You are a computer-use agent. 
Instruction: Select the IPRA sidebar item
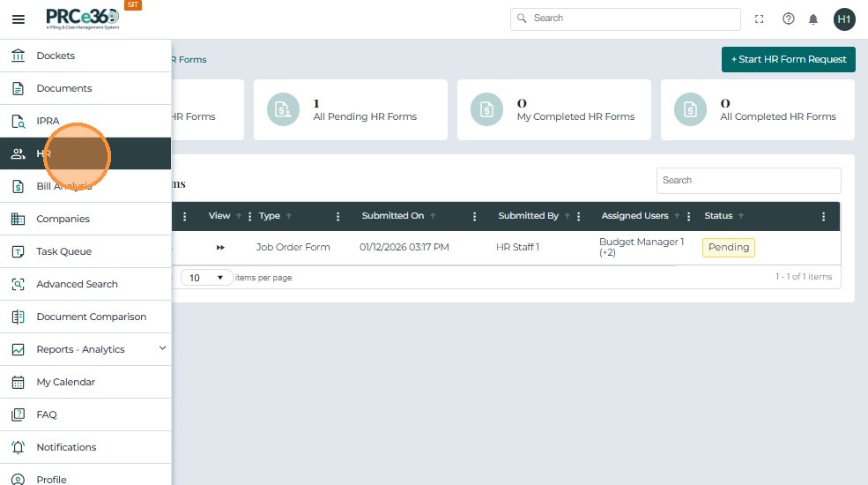point(85,121)
